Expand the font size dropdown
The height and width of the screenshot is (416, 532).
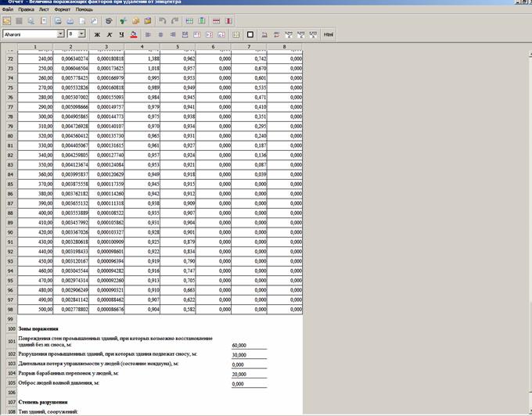point(81,34)
